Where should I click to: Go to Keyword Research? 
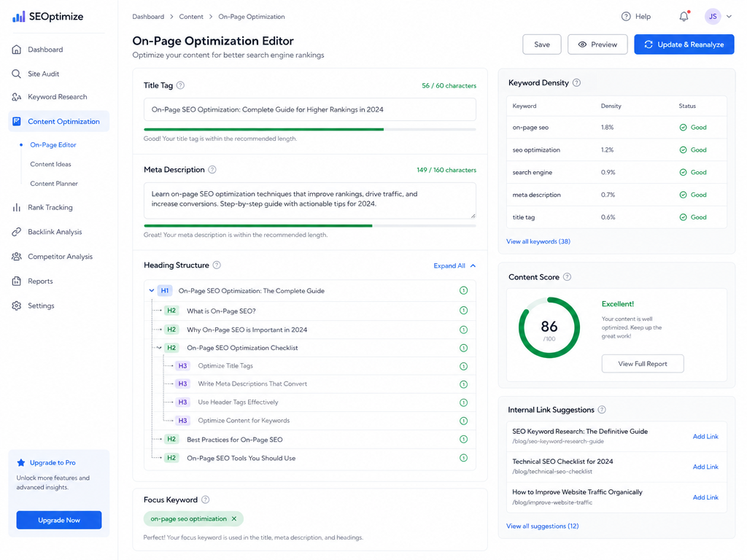tap(58, 97)
